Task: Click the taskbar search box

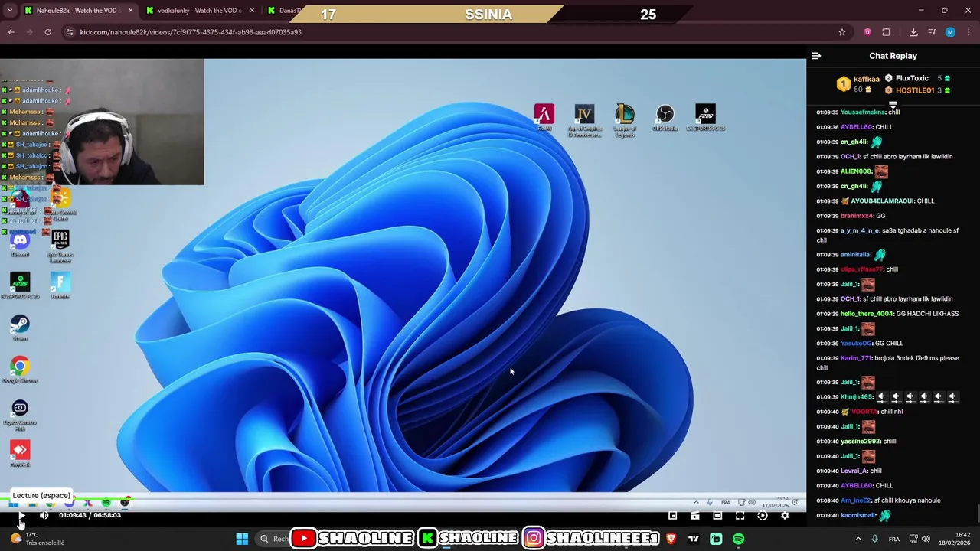Action: pyautogui.click(x=274, y=539)
